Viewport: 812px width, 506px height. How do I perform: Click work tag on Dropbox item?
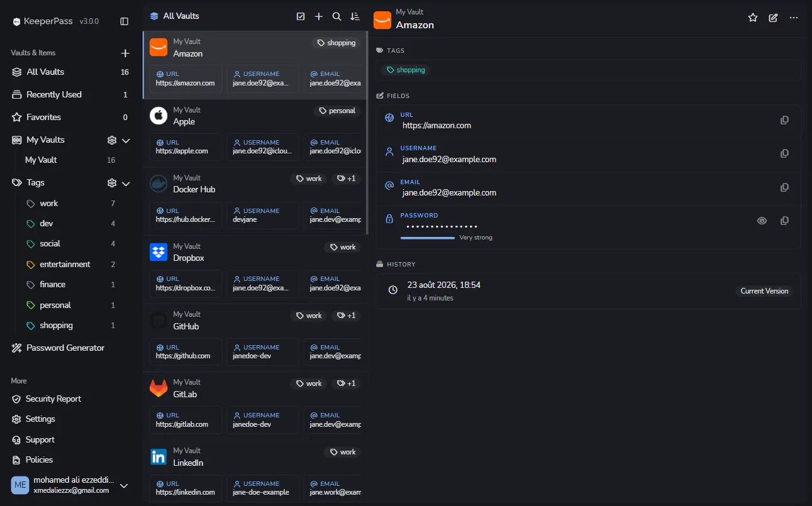342,247
